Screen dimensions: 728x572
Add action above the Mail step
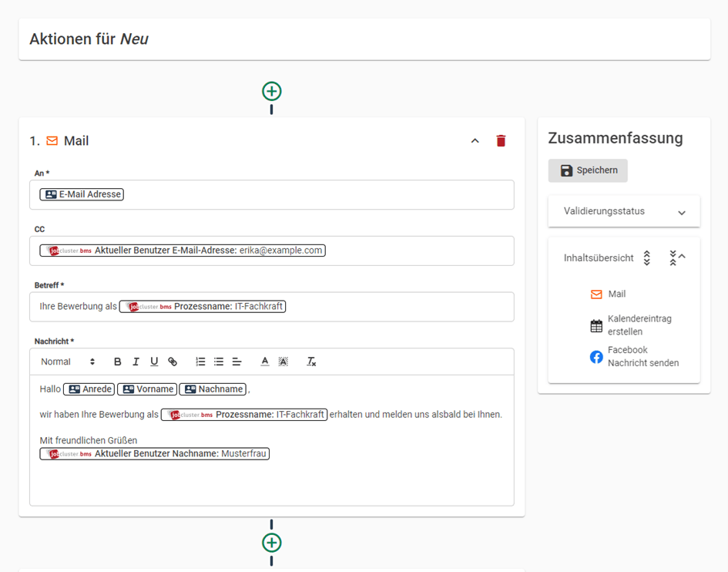point(272,91)
